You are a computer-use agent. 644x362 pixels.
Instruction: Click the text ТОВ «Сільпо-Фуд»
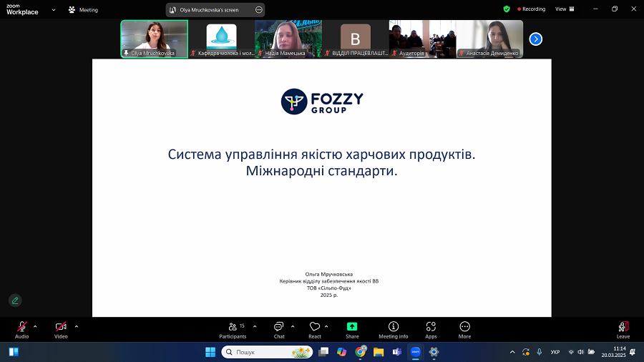[x=329, y=288]
